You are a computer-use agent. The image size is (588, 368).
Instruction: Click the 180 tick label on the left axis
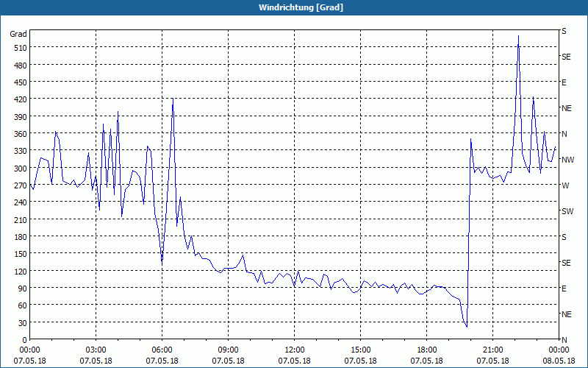click(21, 237)
